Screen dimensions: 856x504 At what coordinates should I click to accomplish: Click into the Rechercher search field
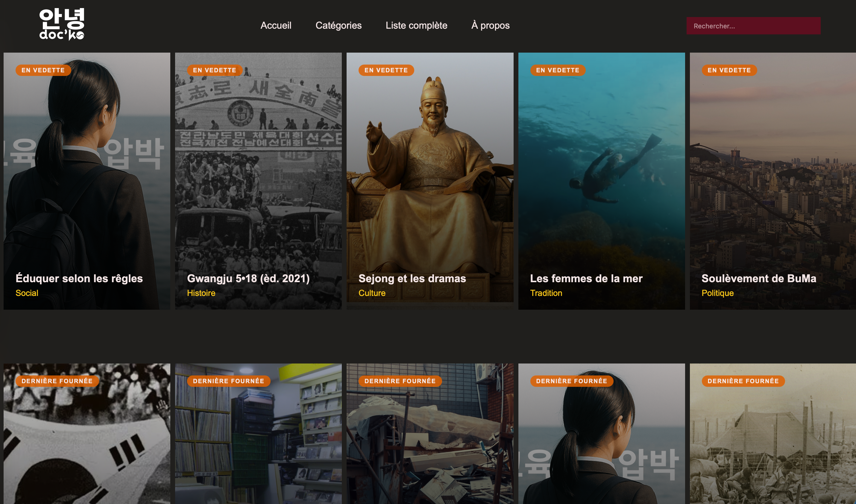click(753, 26)
